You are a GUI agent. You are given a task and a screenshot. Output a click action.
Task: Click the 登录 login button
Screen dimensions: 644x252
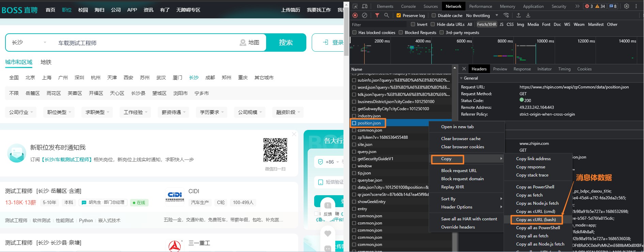tap(328, 43)
